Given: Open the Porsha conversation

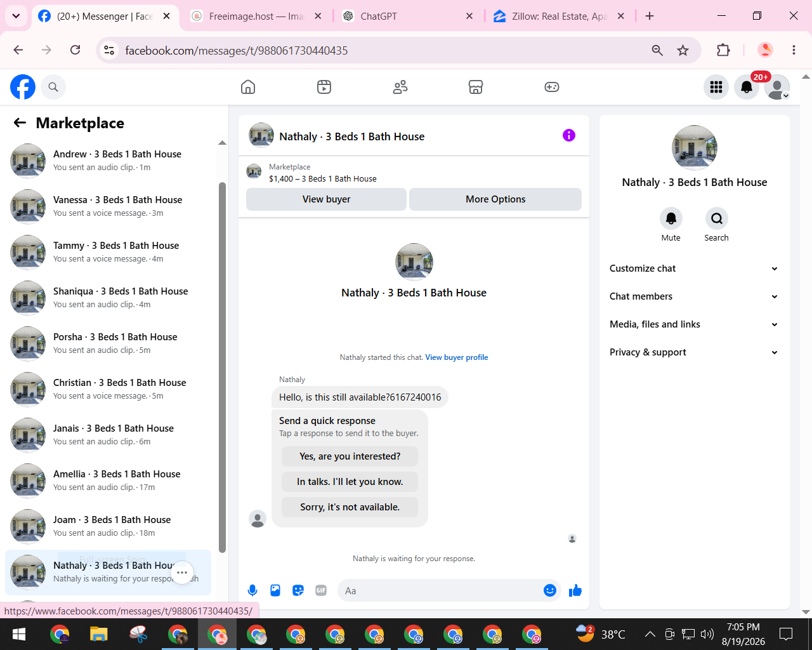Looking at the screenshot, I should coord(109,343).
